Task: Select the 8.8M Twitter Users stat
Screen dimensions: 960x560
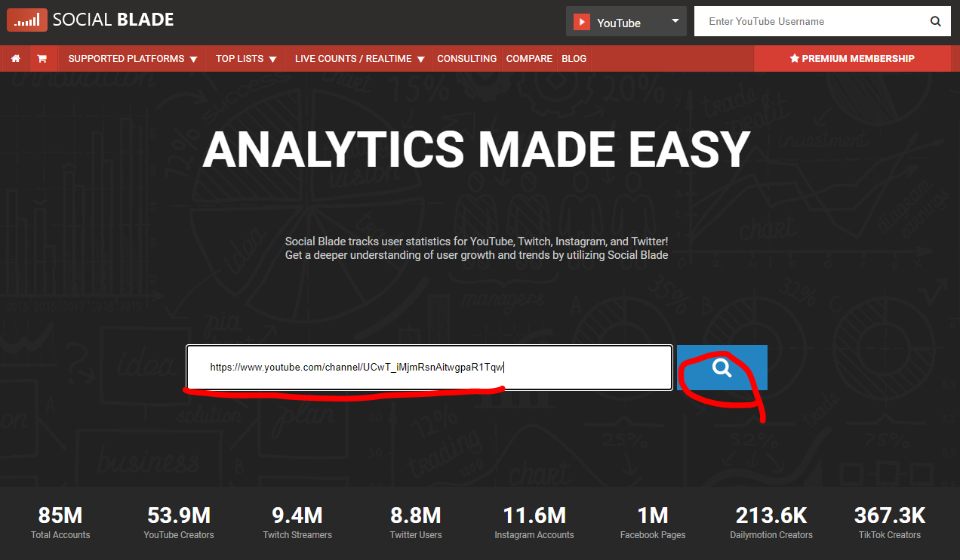Action: point(416,523)
